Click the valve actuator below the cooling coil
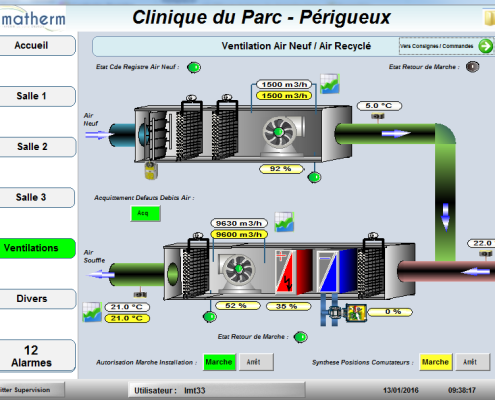Image resolution: width=495 pixels, height=400 pixels. pyautogui.click(x=356, y=313)
